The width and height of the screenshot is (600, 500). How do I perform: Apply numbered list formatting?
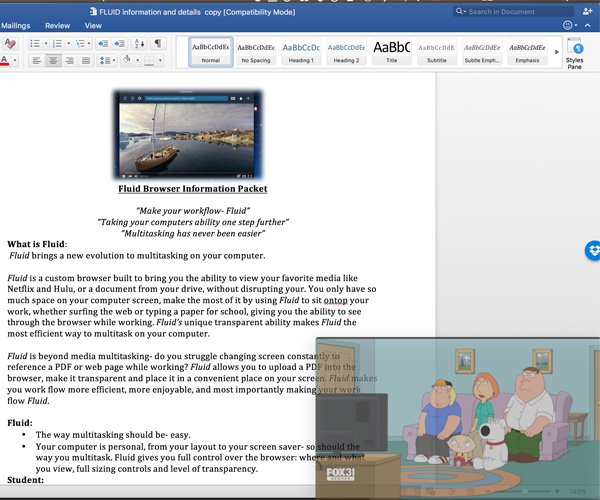tap(57, 43)
